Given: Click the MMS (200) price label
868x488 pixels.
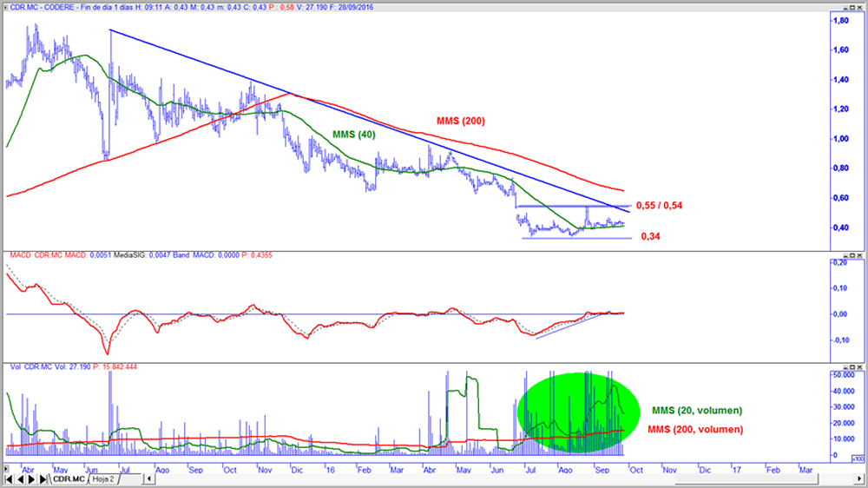Looking at the screenshot, I should click(x=461, y=121).
